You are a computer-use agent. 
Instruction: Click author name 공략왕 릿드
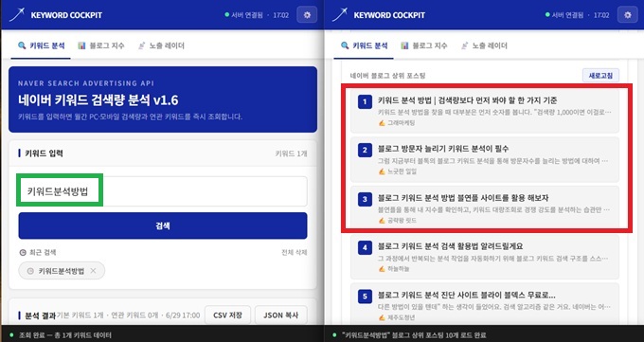pyautogui.click(x=402, y=221)
